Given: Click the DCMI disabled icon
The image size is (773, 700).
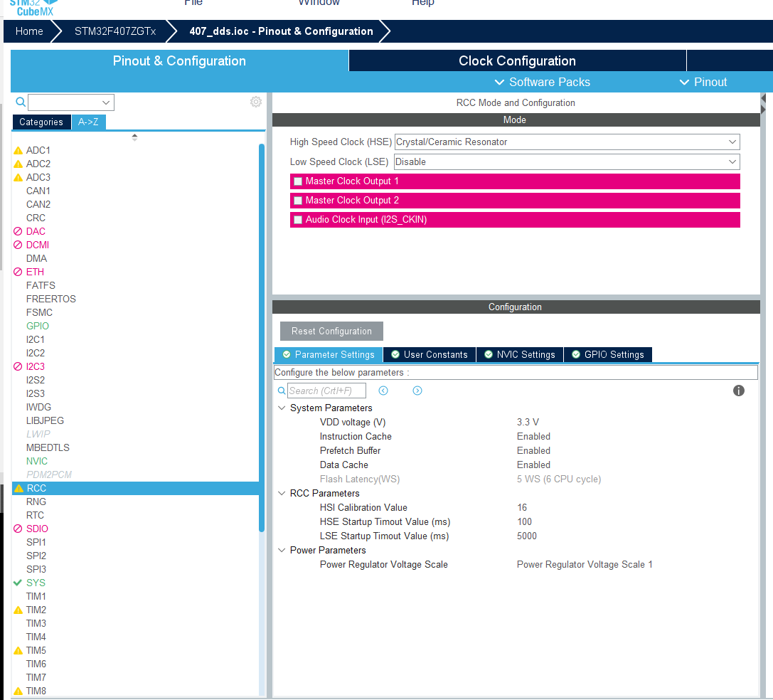Looking at the screenshot, I should pyautogui.click(x=18, y=245).
